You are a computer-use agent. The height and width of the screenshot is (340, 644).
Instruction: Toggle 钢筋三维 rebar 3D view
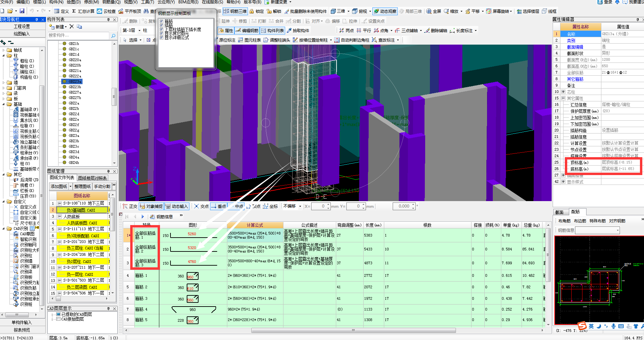pos(235,11)
